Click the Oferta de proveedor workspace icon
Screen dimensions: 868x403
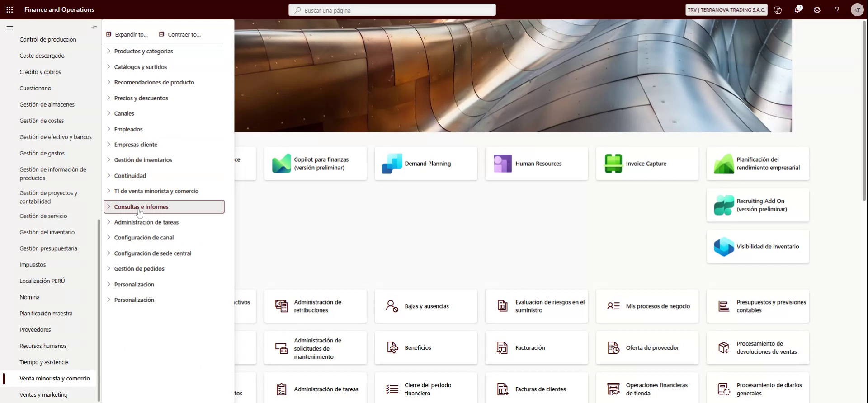[613, 348]
